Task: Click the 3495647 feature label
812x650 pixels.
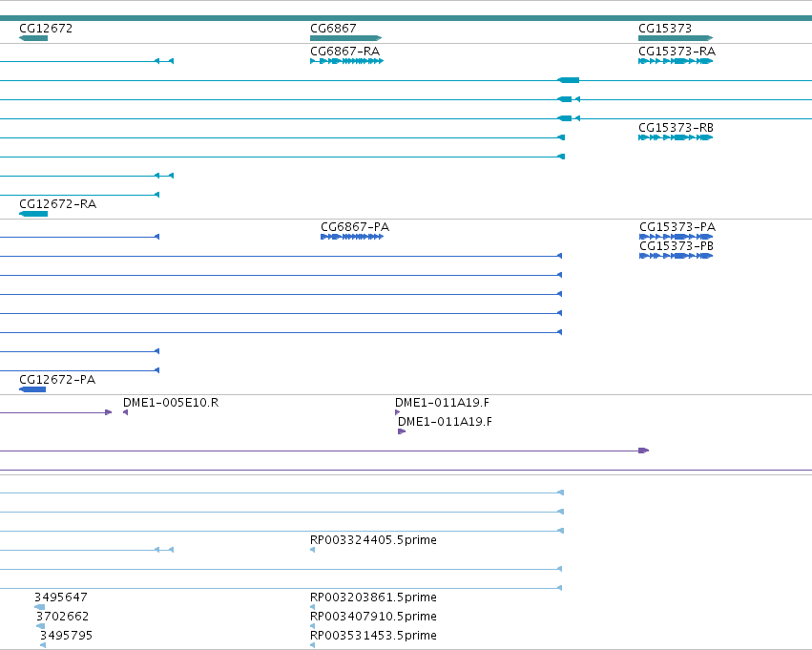Action: [x=60, y=597]
